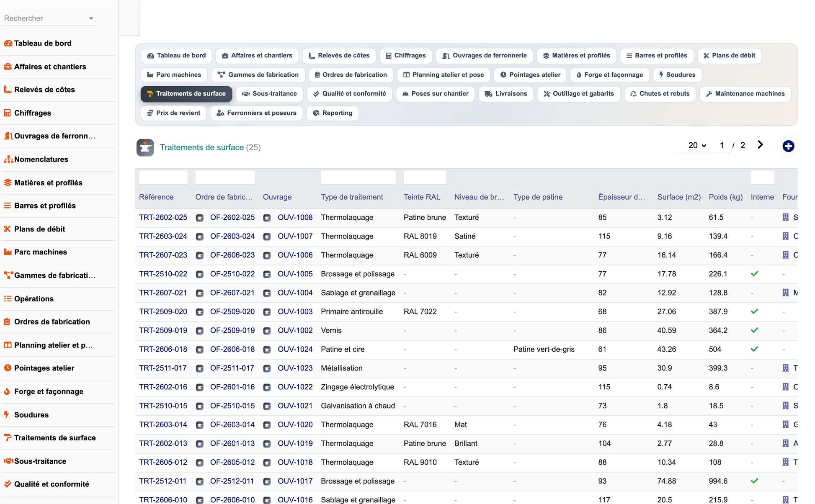Open building icon in TRT-2511-017 row
This screenshot has width=815, height=504.
(785, 368)
